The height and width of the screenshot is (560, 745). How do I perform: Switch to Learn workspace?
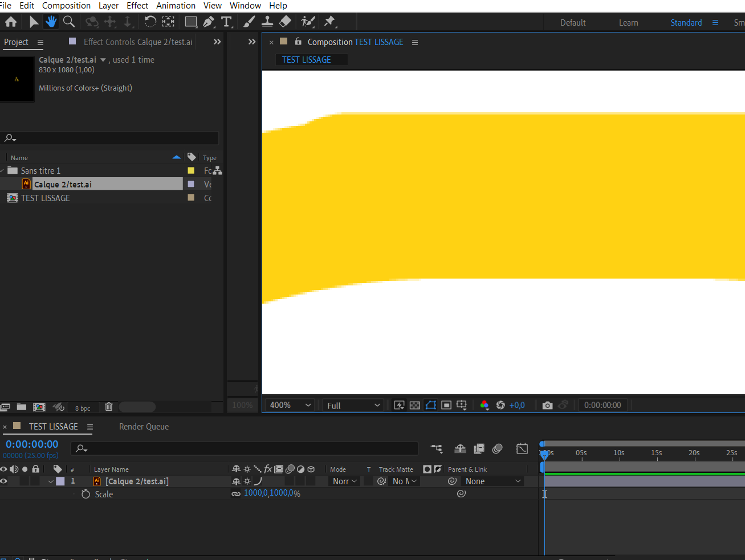629,23
